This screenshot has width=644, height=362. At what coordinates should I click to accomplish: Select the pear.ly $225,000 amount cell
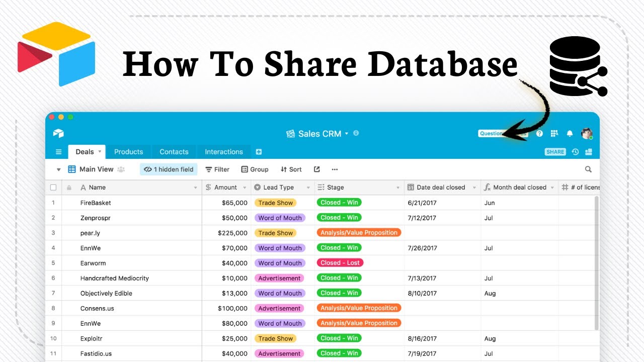[227, 233]
